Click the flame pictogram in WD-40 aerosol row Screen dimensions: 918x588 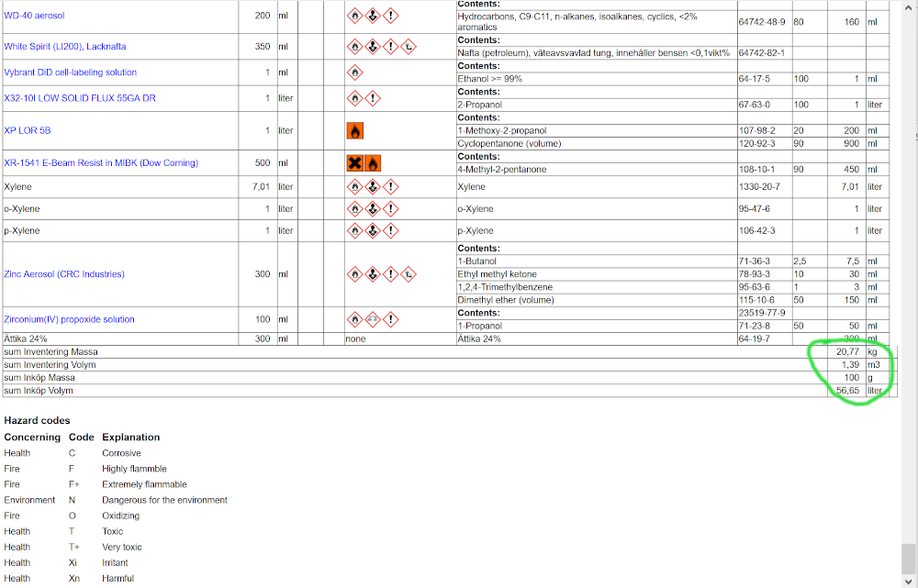click(x=354, y=16)
